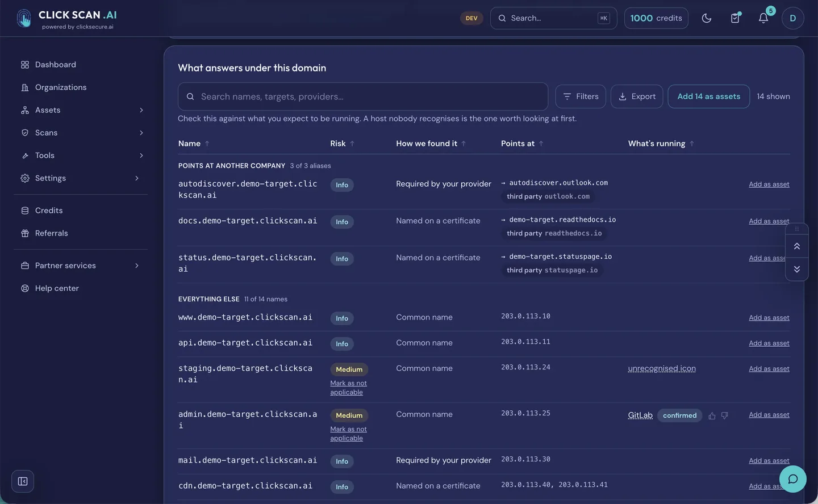This screenshot has width=818, height=504.
Task: Click the Medium risk badge for staging row
Action: pos(349,369)
